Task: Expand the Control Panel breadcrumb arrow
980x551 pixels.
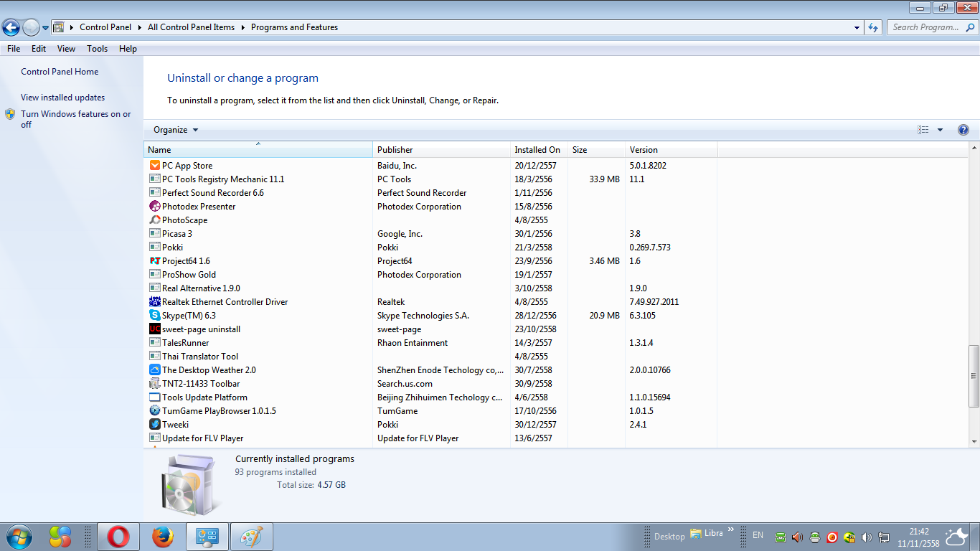Action: pyautogui.click(x=139, y=27)
